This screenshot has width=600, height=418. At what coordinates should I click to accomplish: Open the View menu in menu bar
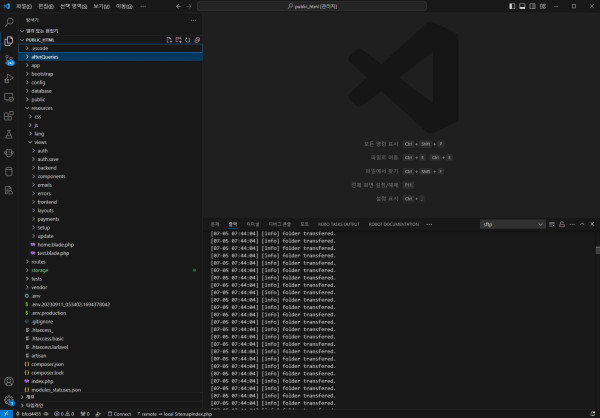click(x=101, y=6)
